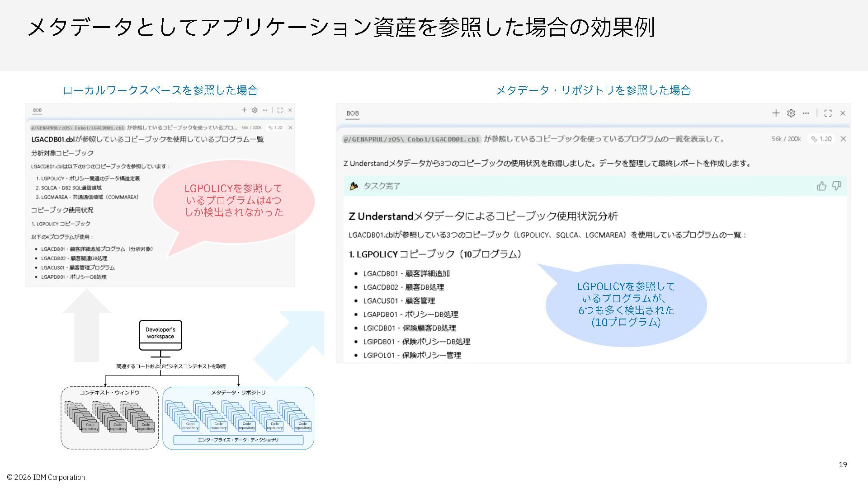Click the bold title LGACDB01.cblが参照しているコピーブックを使用しているプログラム一覧
The image size is (868, 488).
point(147,139)
